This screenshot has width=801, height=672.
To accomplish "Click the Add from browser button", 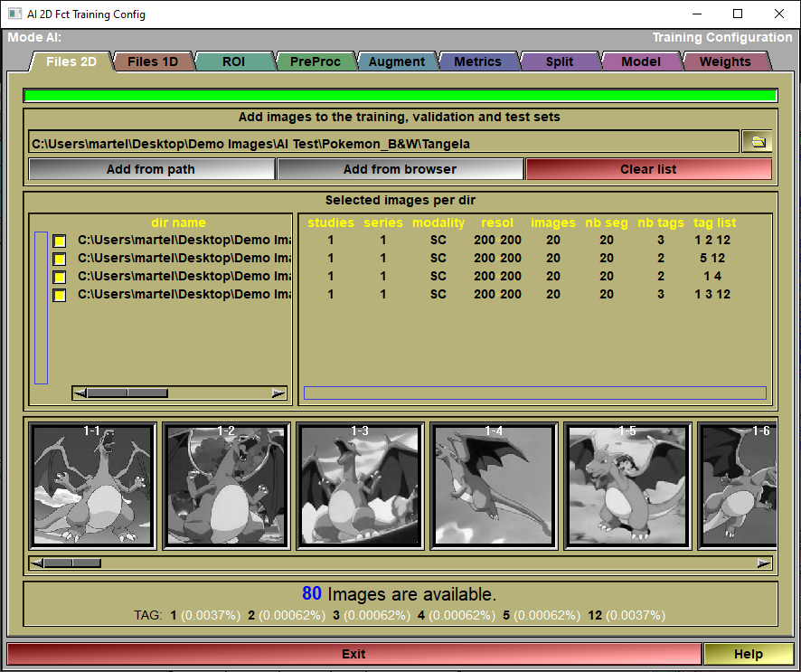I will (x=400, y=169).
